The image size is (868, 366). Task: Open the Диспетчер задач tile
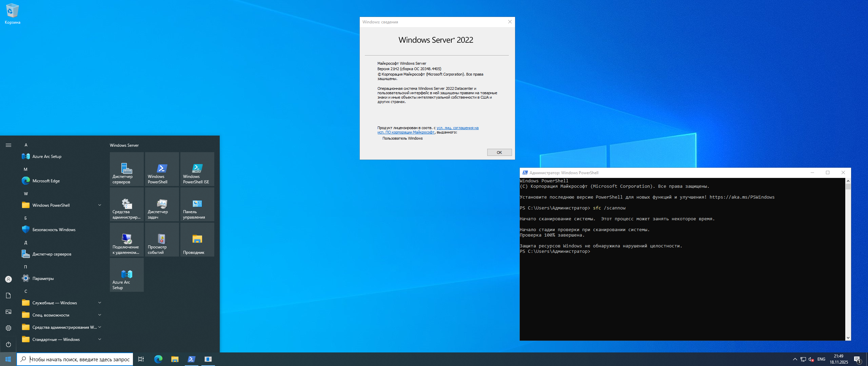(162, 204)
